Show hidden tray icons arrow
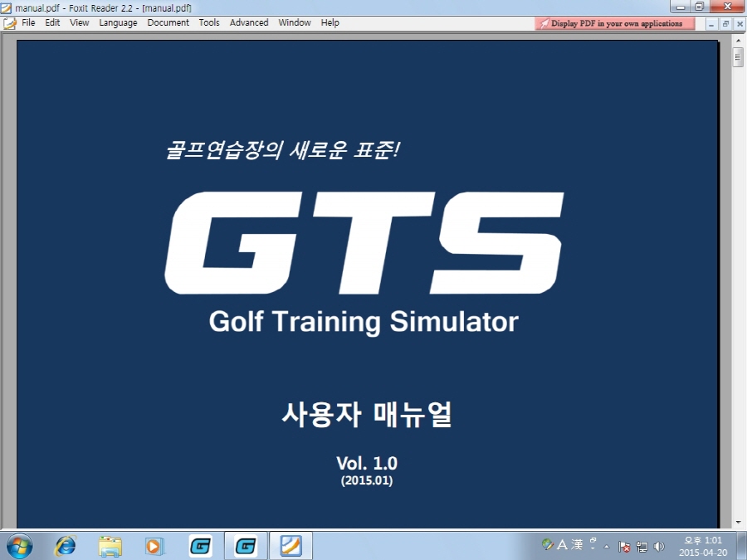Image resolution: width=747 pixels, height=560 pixels. 607,546
